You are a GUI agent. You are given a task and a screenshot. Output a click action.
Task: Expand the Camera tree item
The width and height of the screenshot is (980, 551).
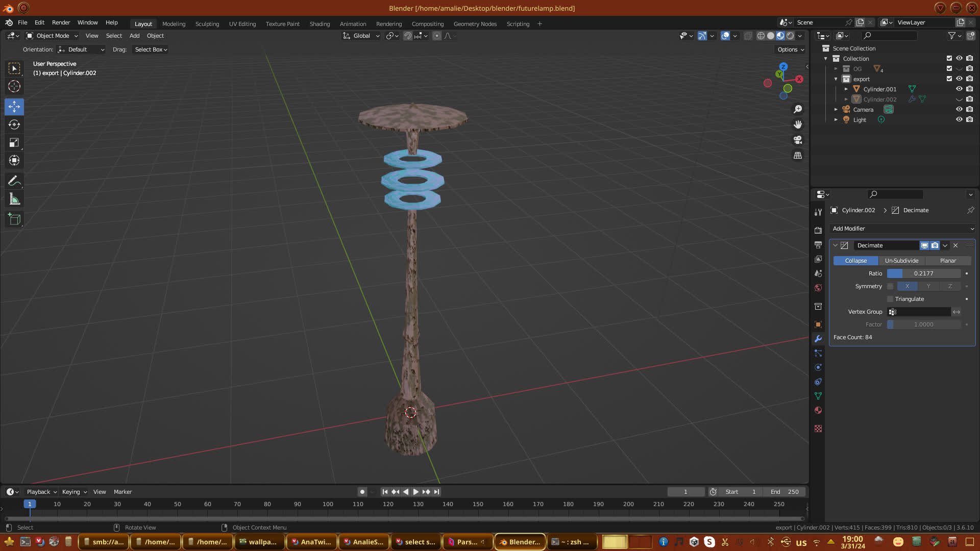tap(836, 110)
